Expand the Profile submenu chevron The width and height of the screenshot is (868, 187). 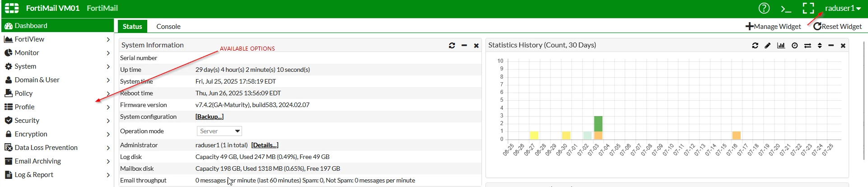pos(108,108)
